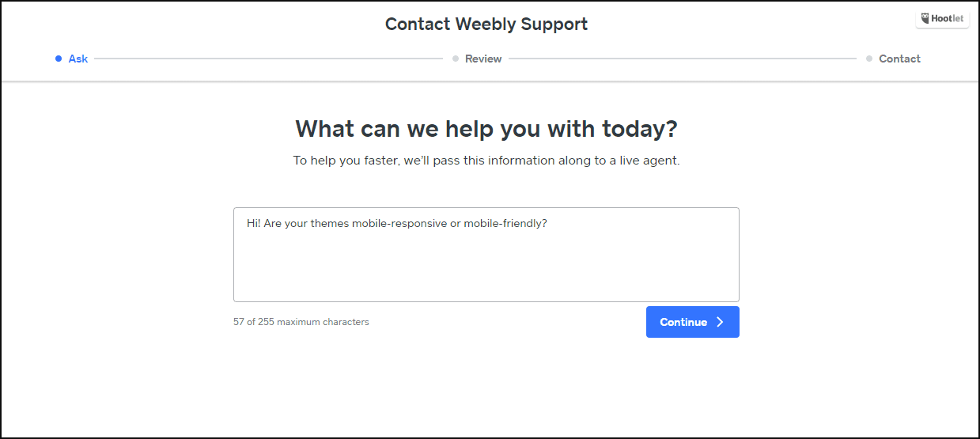Screen dimensions: 980x439
Task: Click the gray dot beside Review
Action: pos(456,59)
